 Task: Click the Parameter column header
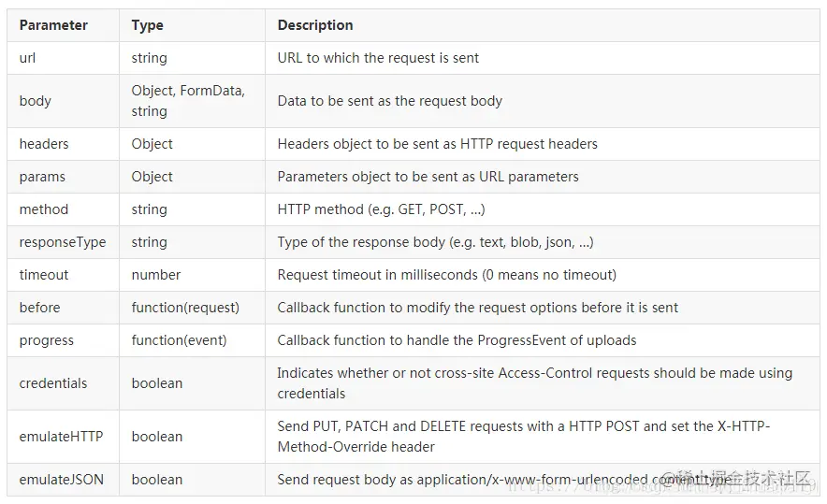53,25
